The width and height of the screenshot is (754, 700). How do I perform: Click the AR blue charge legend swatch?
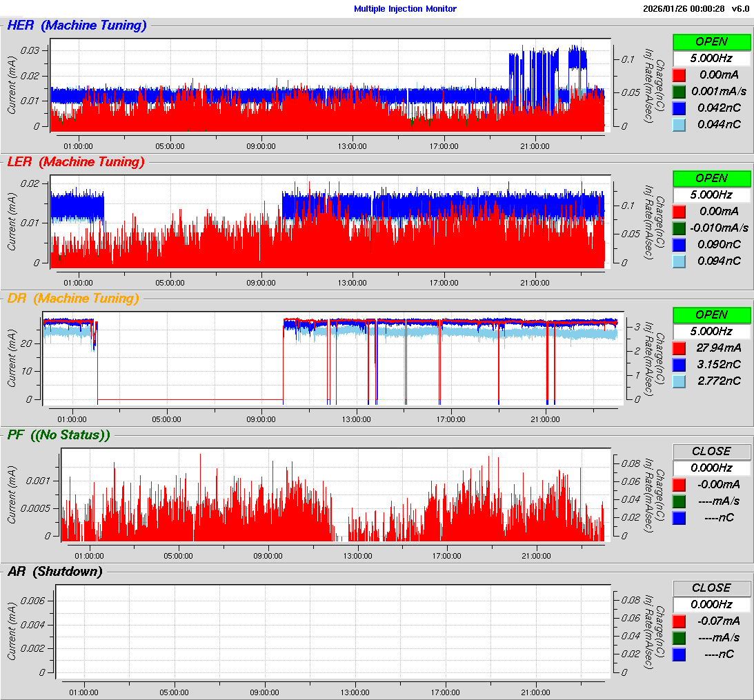pos(679,654)
